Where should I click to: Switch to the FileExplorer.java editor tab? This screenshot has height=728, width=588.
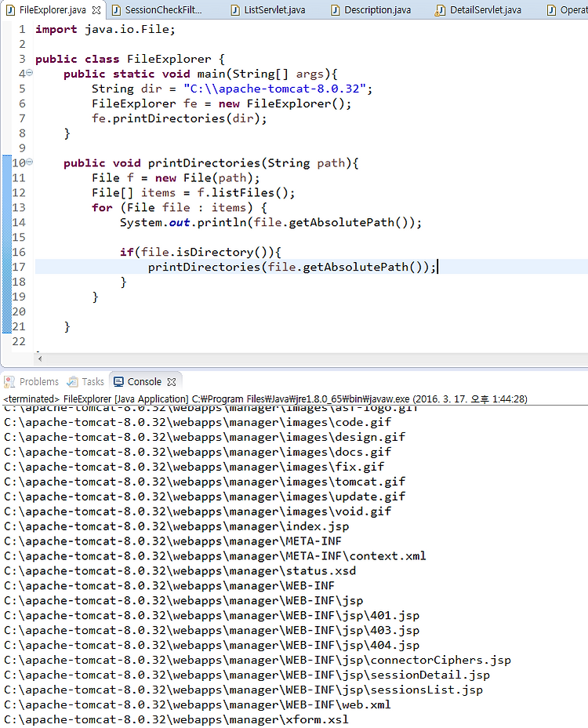[52, 9]
